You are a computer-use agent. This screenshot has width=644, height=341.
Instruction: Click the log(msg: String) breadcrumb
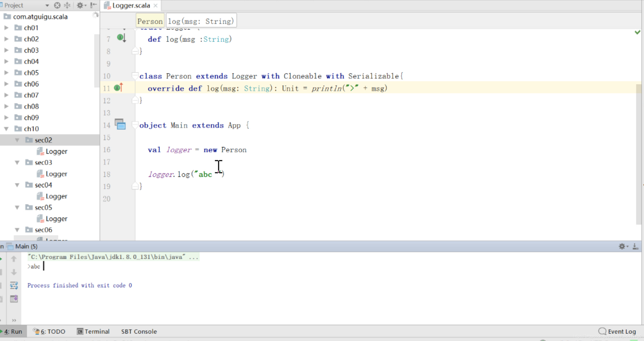click(x=201, y=21)
